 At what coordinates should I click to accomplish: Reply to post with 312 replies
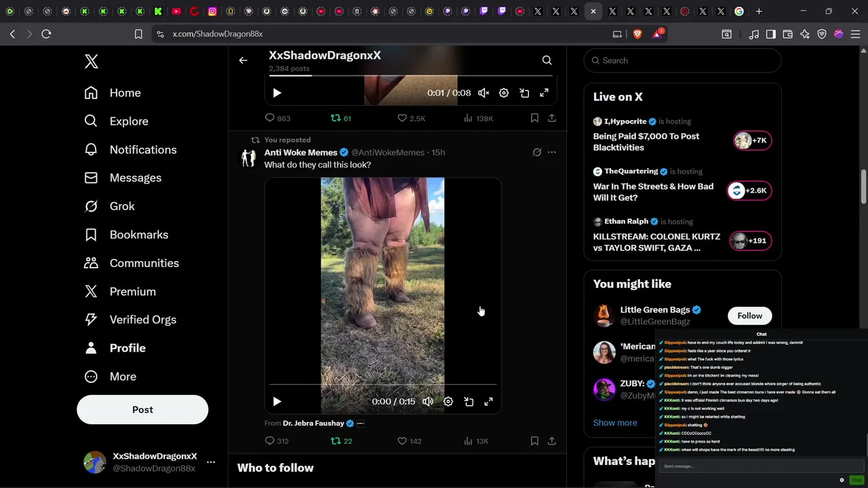[x=277, y=441]
